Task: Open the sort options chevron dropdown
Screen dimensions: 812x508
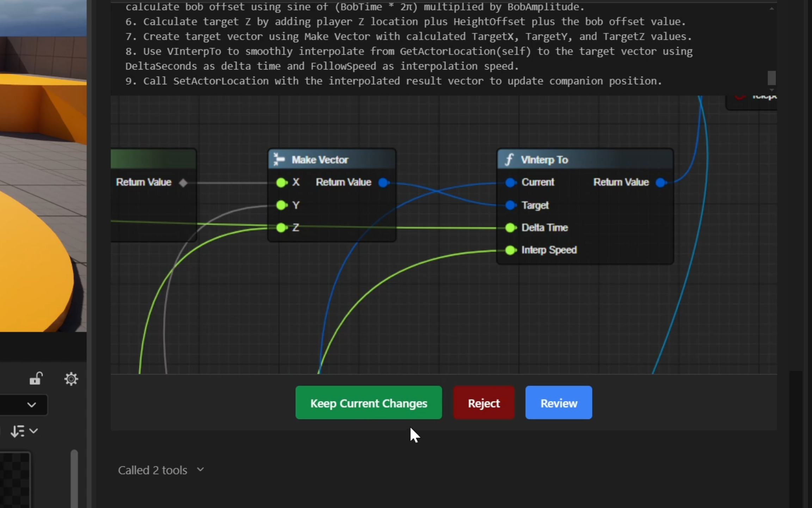Action: 33,431
